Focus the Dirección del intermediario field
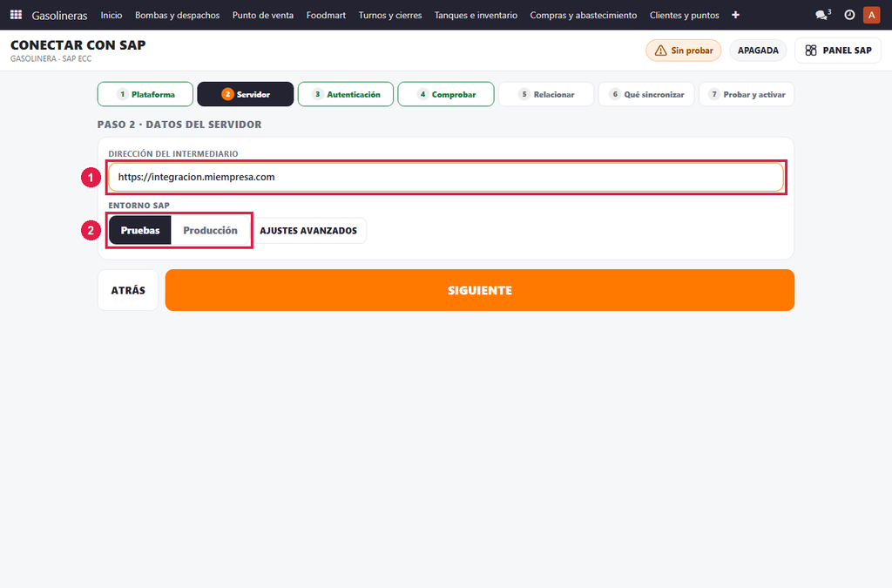The width and height of the screenshot is (892, 588). [446, 177]
